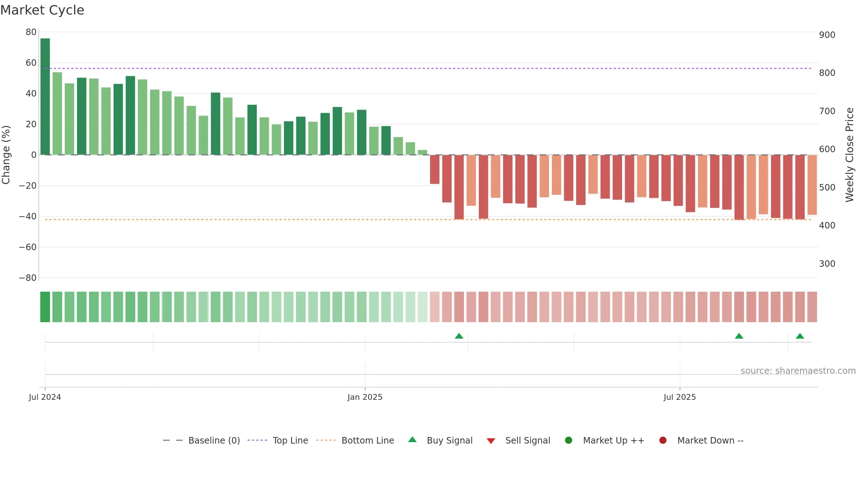Click the orange dotted Bottom Line
The height and width of the screenshot is (488, 868).
[428, 219]
